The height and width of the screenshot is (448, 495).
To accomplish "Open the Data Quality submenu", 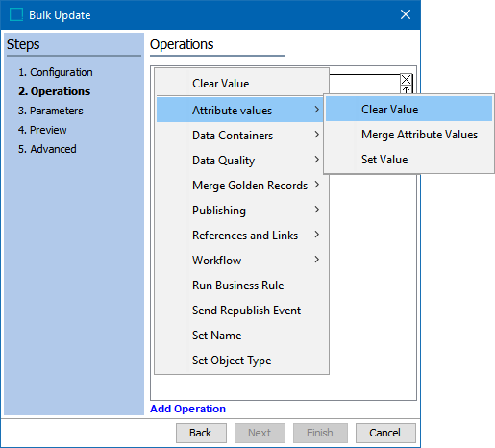I will pos(239,160).
